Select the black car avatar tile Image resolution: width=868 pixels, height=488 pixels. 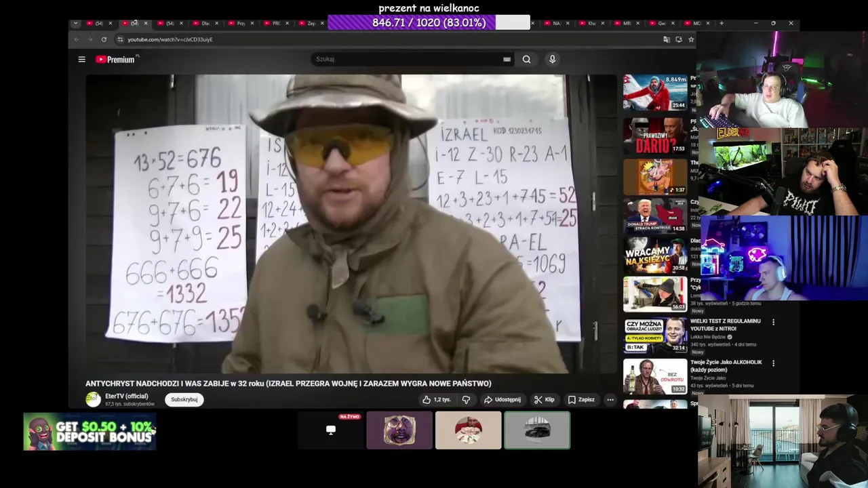tap(537, 430)
